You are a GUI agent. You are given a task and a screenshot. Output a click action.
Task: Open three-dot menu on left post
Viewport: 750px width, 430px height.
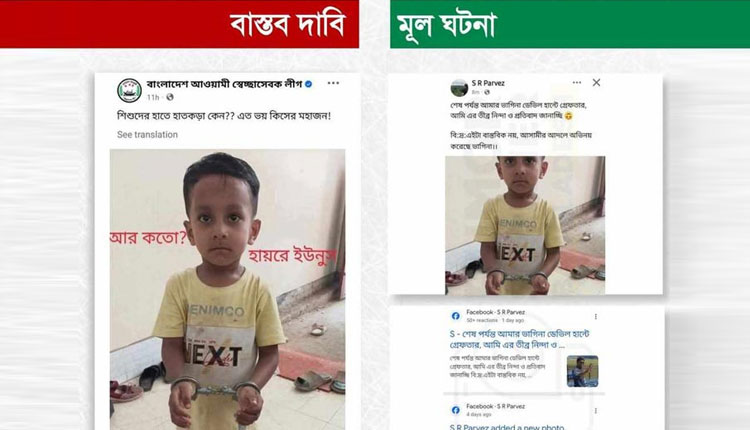tap(333, 83)
